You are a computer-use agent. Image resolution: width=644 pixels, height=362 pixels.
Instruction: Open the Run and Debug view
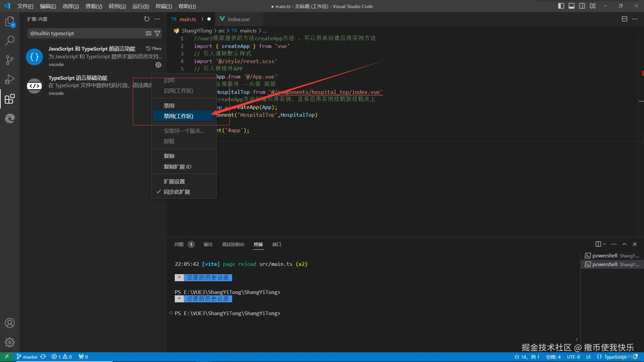[x=9, y=80]
